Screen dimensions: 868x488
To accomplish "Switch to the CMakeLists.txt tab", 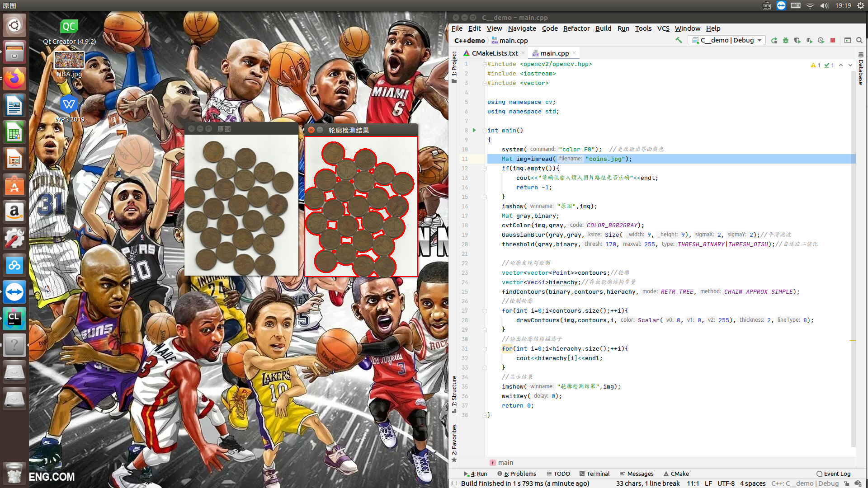I will click(495, 53).
